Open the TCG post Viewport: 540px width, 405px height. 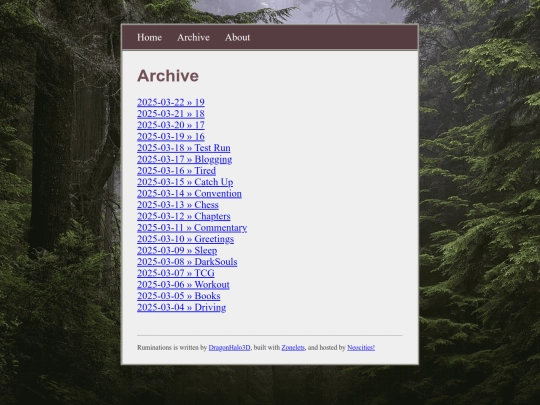(x=176, y=273)
